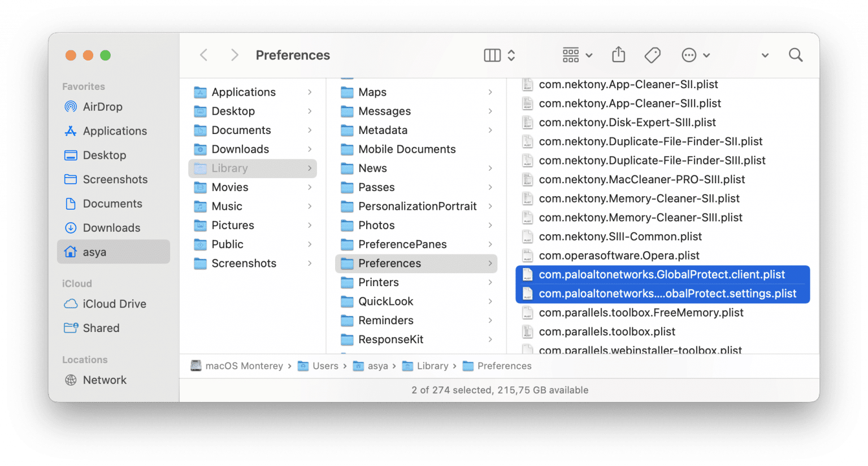This screenshot has width=868, height=466.
Task: Share the selected plist files
Action: (x=618, y=55)
